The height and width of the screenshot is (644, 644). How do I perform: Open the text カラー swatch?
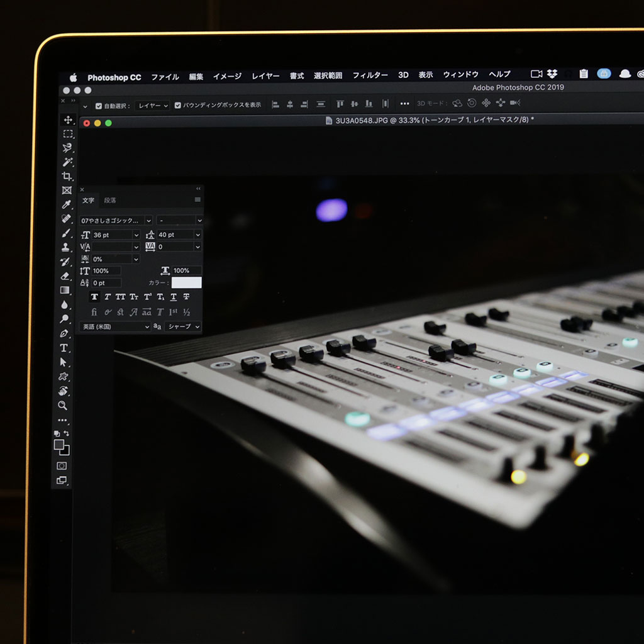click(186, 283)
